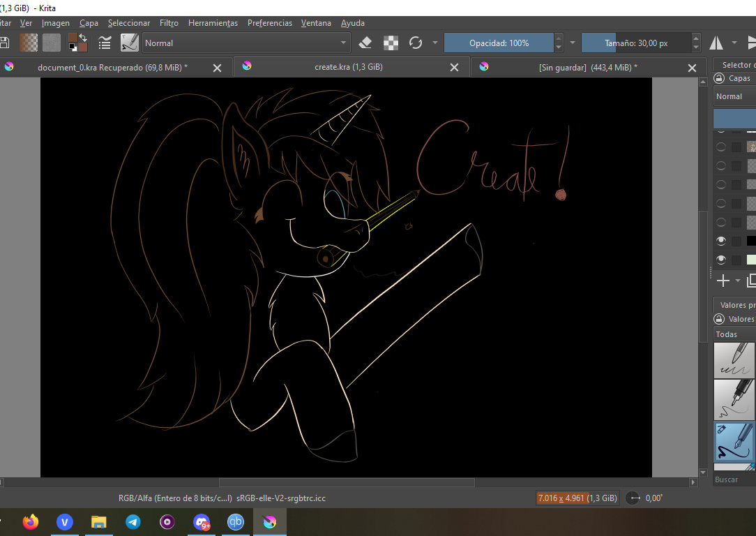
Task: Open the brush settings editor icon
Action: [x=105, y=43]
